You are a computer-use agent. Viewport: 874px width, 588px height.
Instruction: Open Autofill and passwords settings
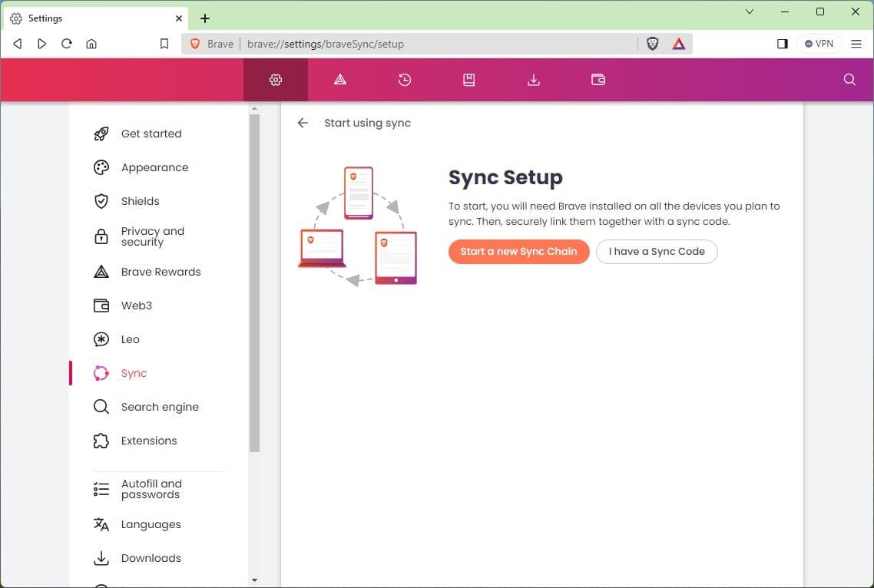tap(151, 489)
